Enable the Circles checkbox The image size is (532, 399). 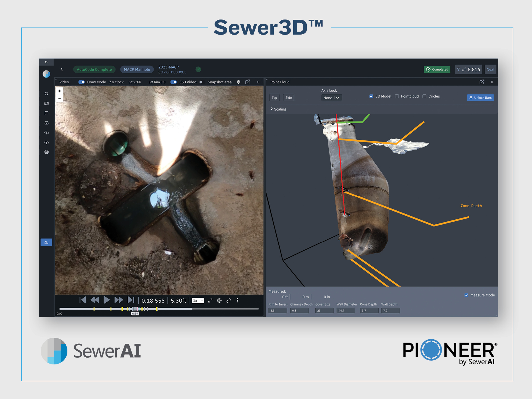tap(424, 96)
